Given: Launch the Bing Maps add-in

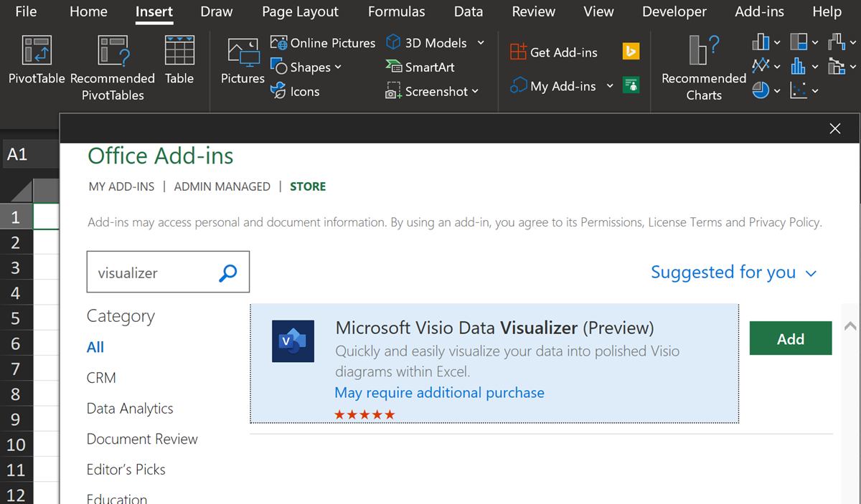Looking at the screenshot, I should [x=630, y=50].
